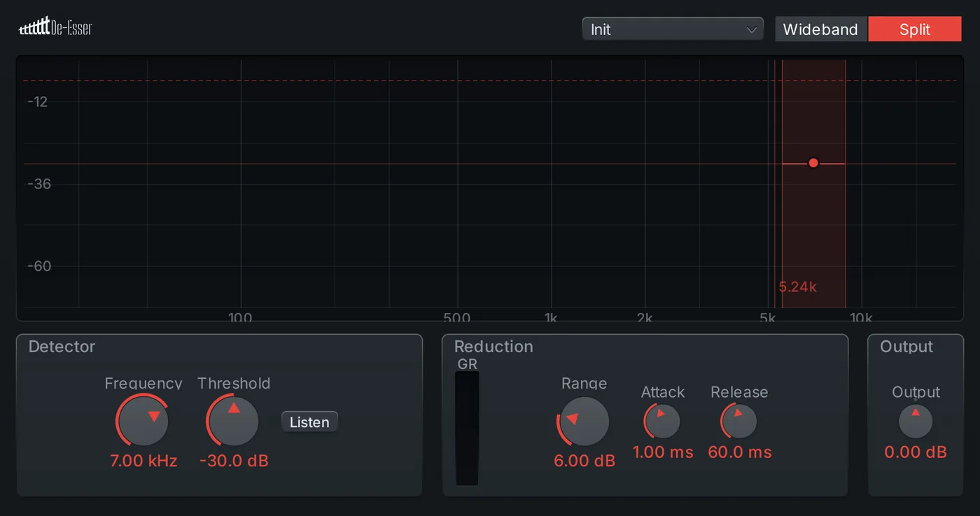Viewport: 980px width, 516px height.
Task: Click the -12 dB scale label
Action: coord(38,102)
